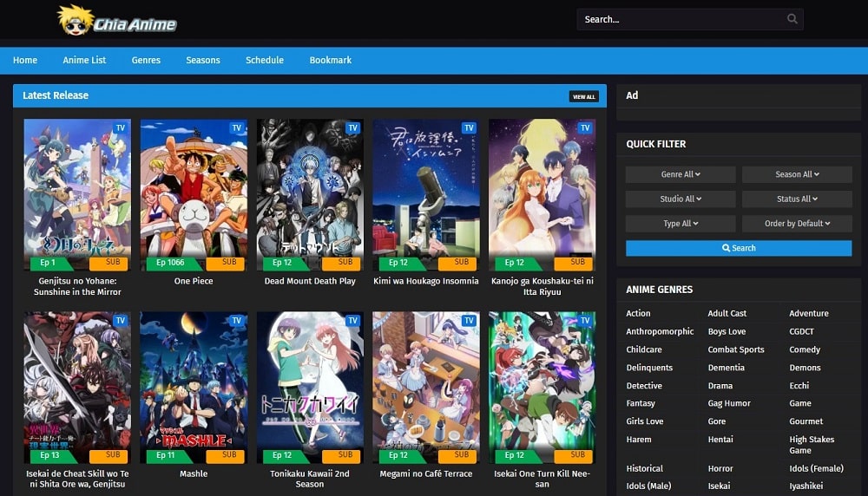Viewport: 868px width, 496px height.
Task: Select the High Stakes Game genre link
Action: (812, 445)
